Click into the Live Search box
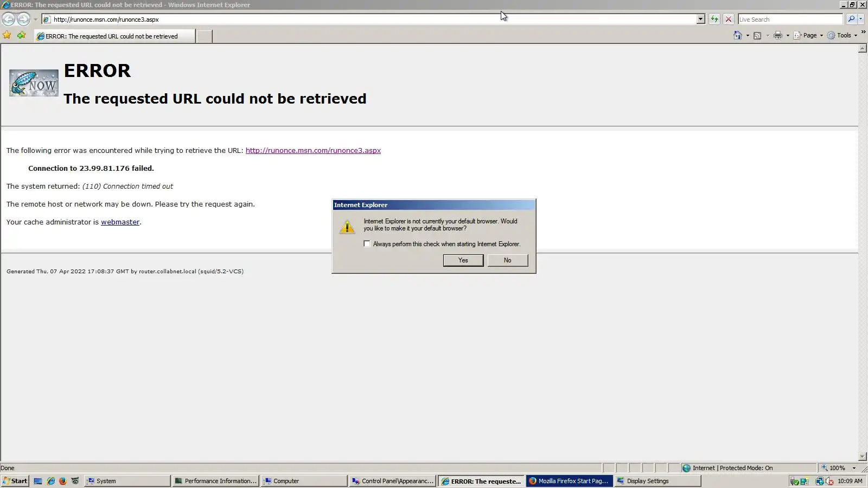The image size is (868, 488). point(790,20)
